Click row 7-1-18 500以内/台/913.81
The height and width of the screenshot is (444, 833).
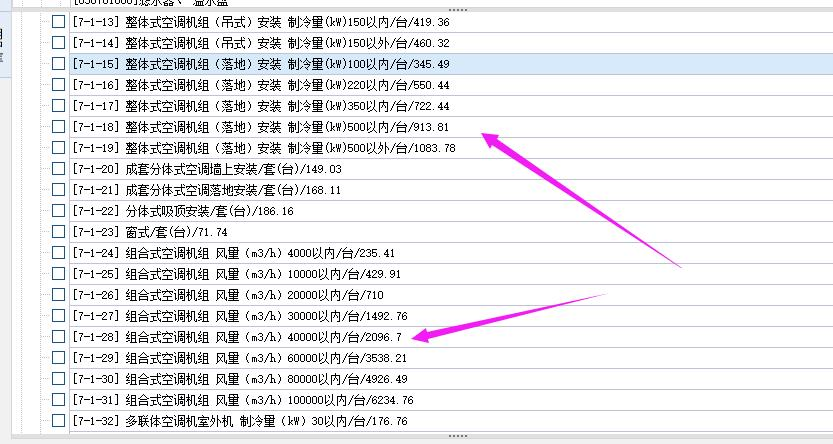click(x=261, y=126)
